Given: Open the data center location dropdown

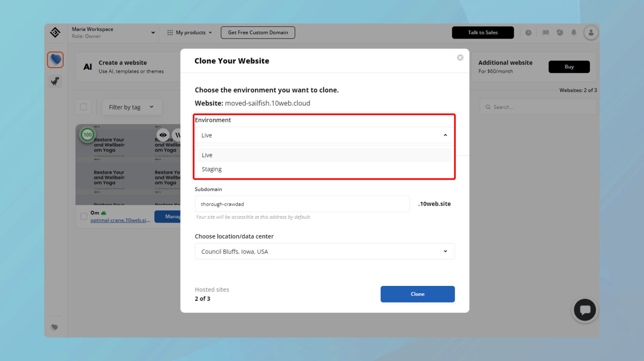Looking at the screenshot, I should click(325, 251).
